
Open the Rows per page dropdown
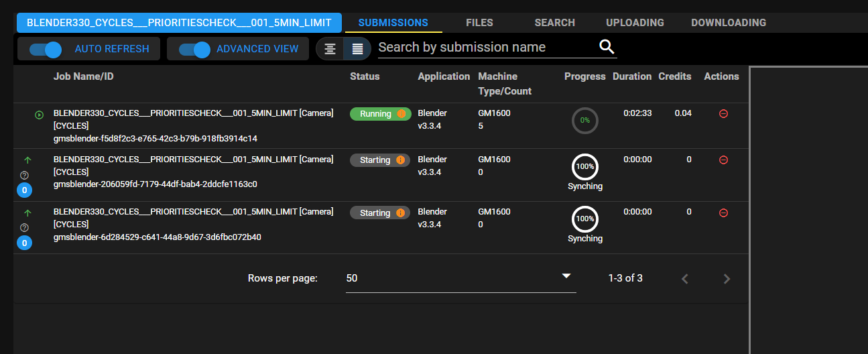pos(460,278)
